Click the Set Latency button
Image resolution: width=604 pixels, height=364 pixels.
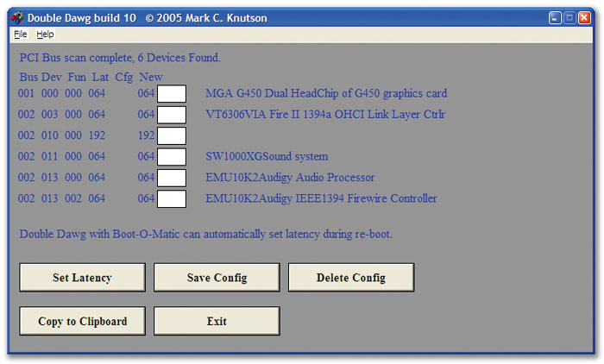coord(83,278)
